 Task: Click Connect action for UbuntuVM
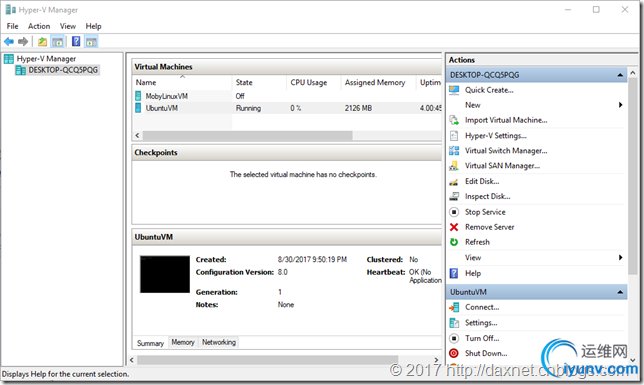point(482,307)
